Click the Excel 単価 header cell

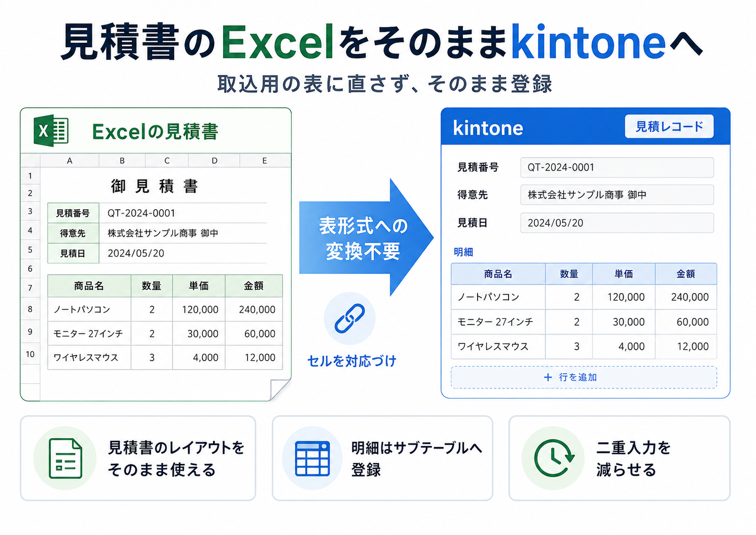(x=199, y=286)
